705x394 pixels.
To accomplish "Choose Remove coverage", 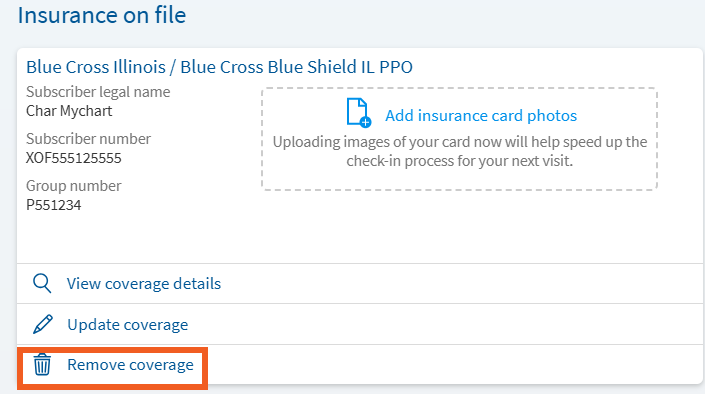I will 130,365.
